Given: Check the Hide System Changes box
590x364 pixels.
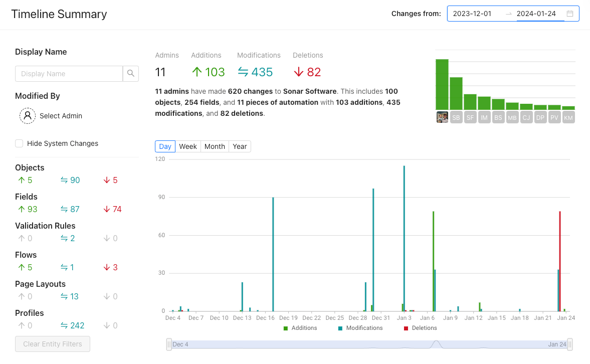Looking at the screenshot, I should coord(19,143).
